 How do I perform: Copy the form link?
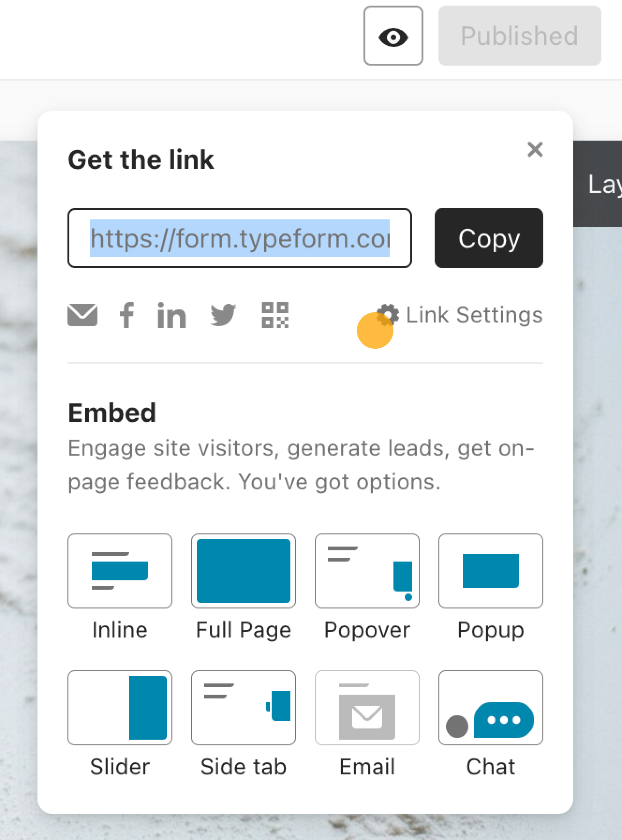(x=489, y=238)
